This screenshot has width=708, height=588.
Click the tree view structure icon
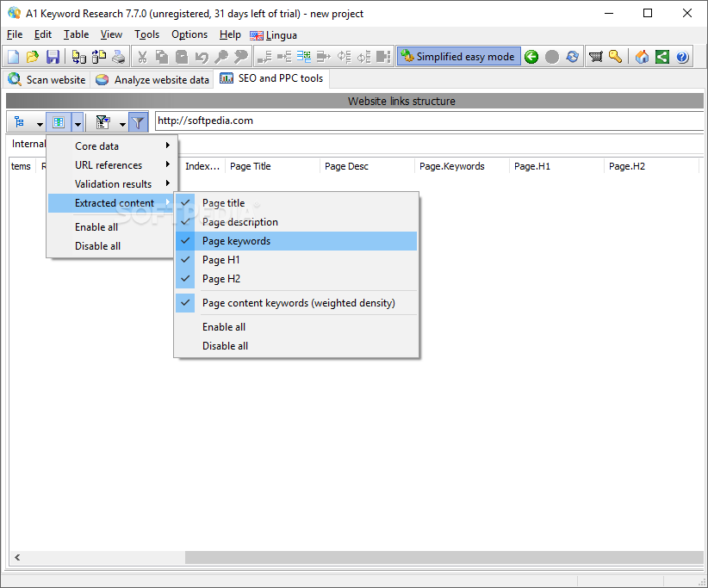[20, 122]
